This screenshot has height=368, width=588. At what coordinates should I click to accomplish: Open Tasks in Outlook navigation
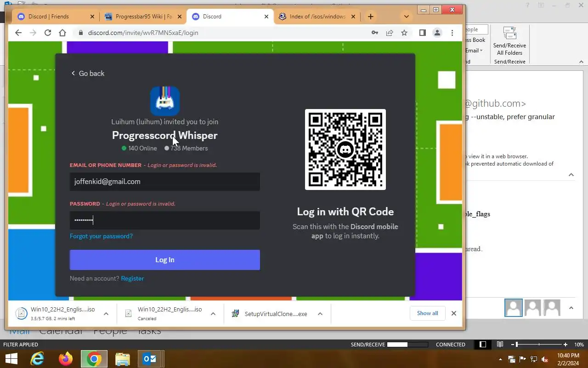(149, 331)
